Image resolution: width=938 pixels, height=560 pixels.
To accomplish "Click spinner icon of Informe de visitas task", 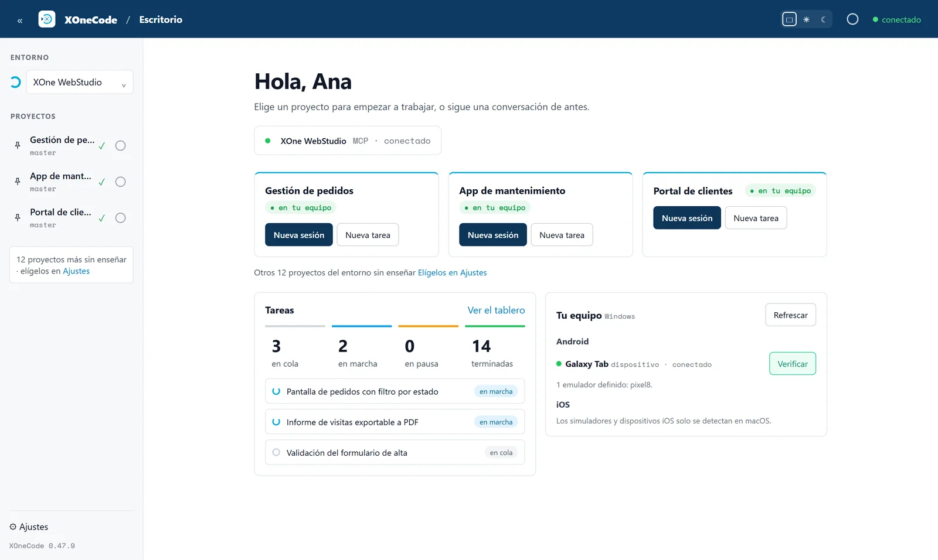I will click(x=276, y=422).
